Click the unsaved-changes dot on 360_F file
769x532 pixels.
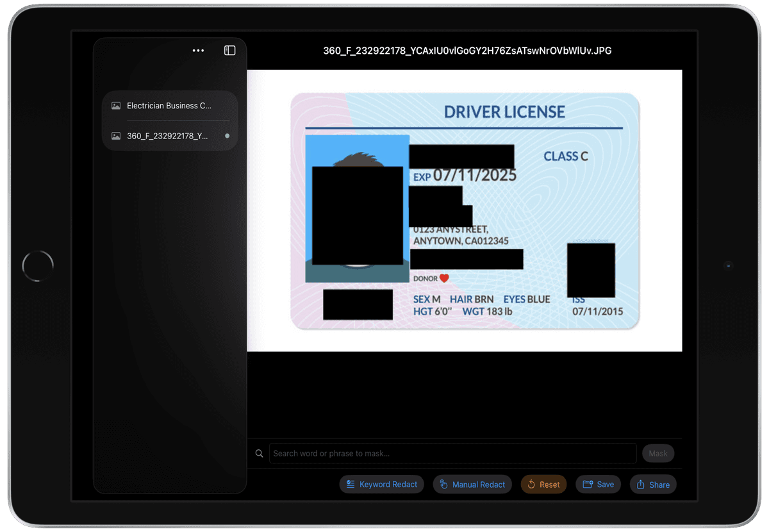(x=227, y=136)
